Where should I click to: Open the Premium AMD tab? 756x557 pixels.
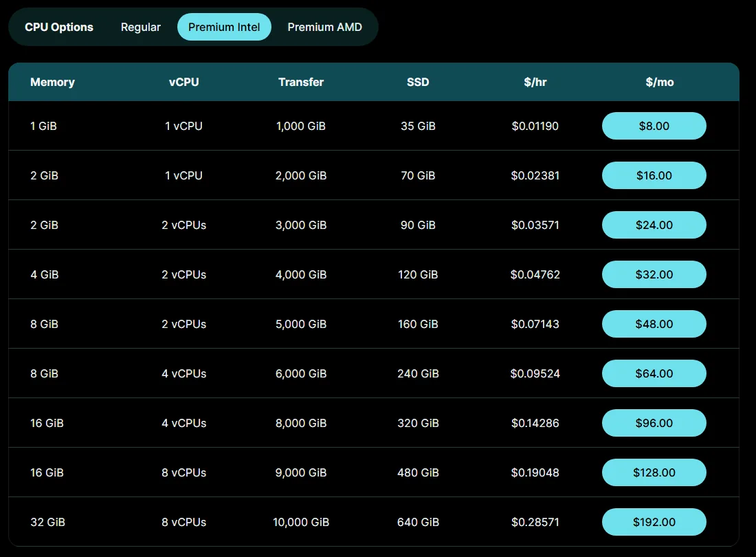click(324, 27)
